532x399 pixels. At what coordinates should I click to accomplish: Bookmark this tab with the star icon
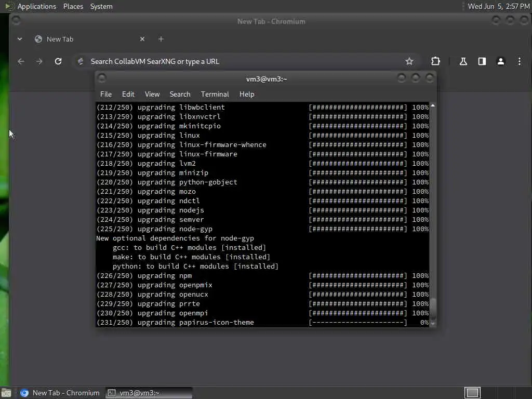tap(409, 61)
